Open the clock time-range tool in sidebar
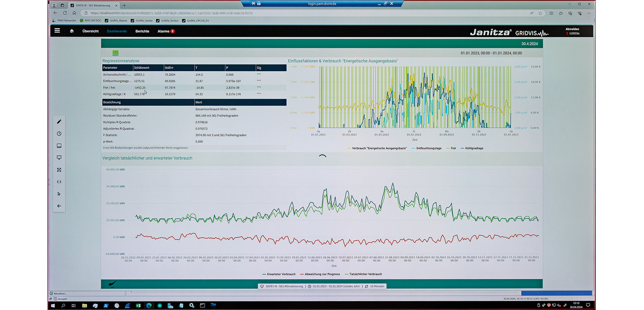This screenshot has width=644, height=310. point(59,134)
